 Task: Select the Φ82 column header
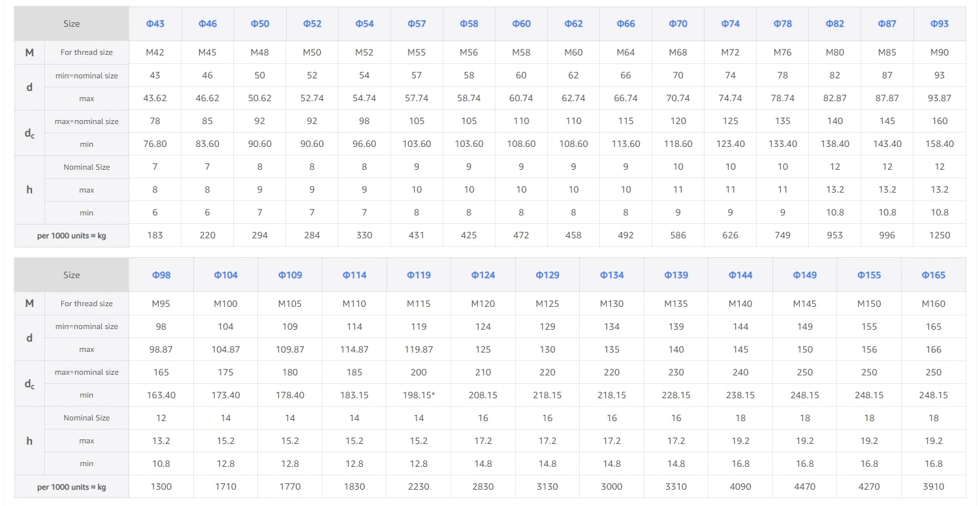pyautogui.click(x=835, y=24)
